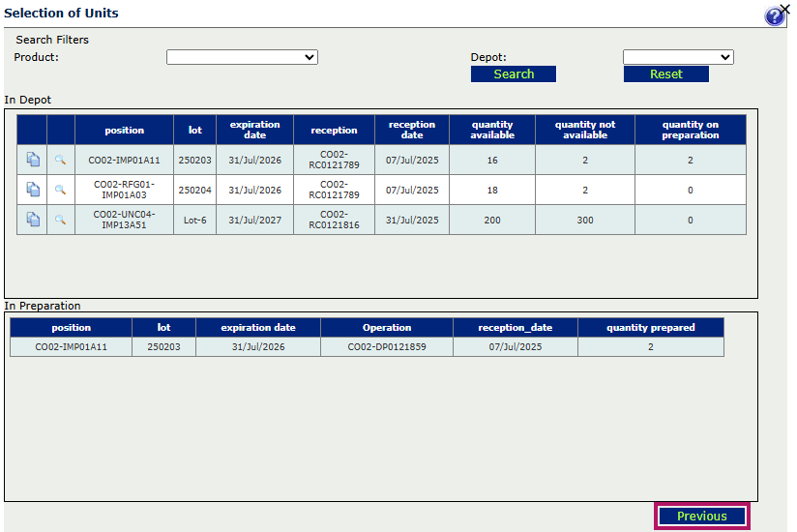Select reception date 31/Jul/2025
Image resolution: width=797 pixels, height=532 pixels.
(412, 220)
